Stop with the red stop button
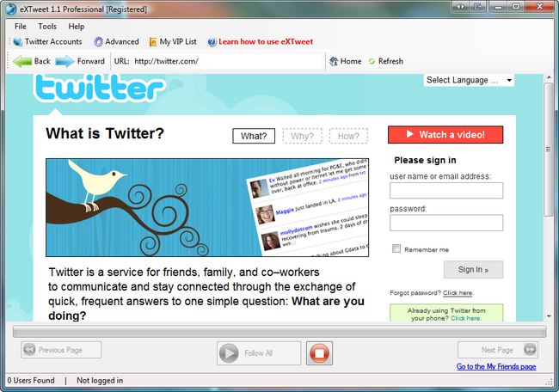Viewport: 559px width, 392px height. point(319,353)
